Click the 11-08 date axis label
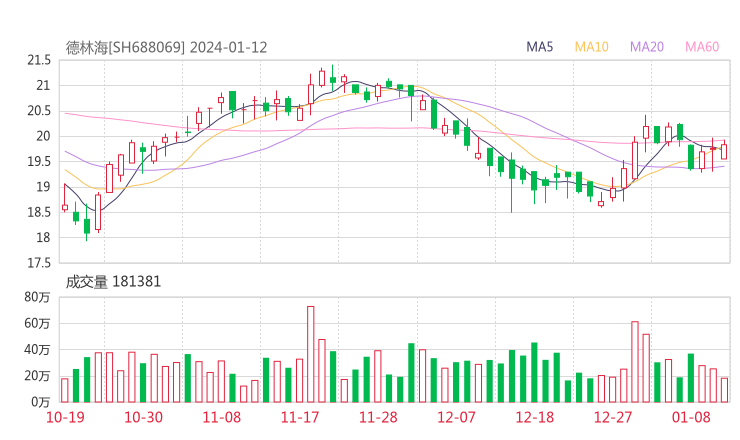The image size is (740, 440). tap(221, 417)
